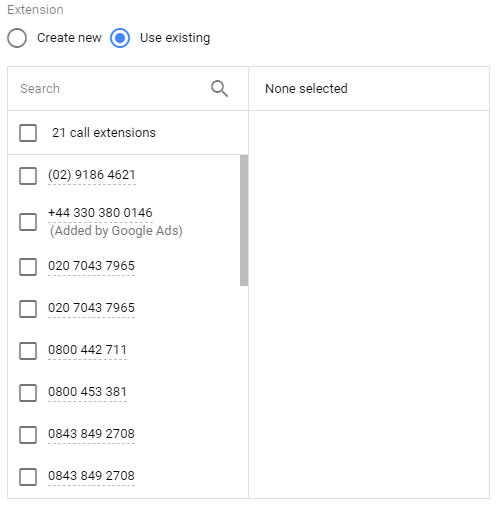Click the 0800 453 381 number label
The width and height of the screenshot is (499, 512).
click(87, 392)
